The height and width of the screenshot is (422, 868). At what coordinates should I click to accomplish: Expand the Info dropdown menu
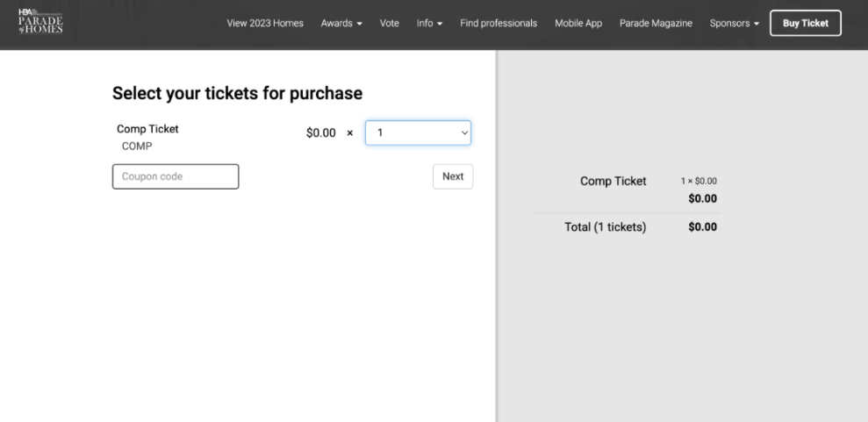point(429,24)
